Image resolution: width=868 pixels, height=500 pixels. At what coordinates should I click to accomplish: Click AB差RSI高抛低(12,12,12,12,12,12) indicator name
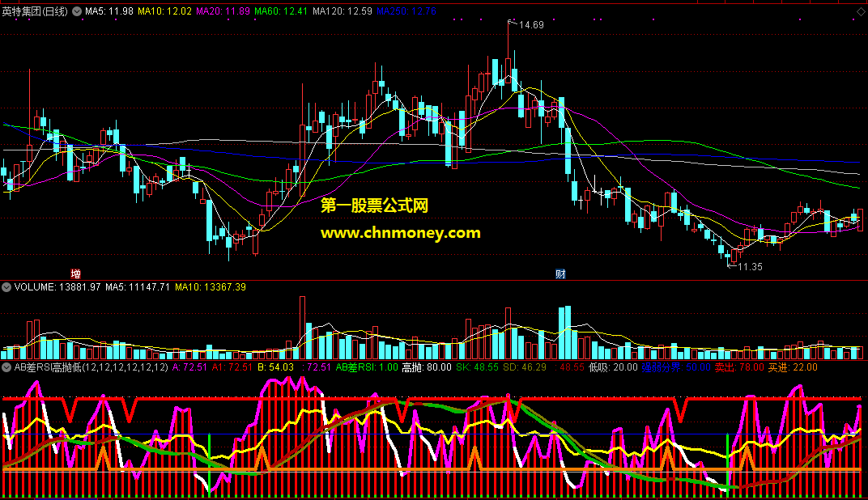coord(91,367)
